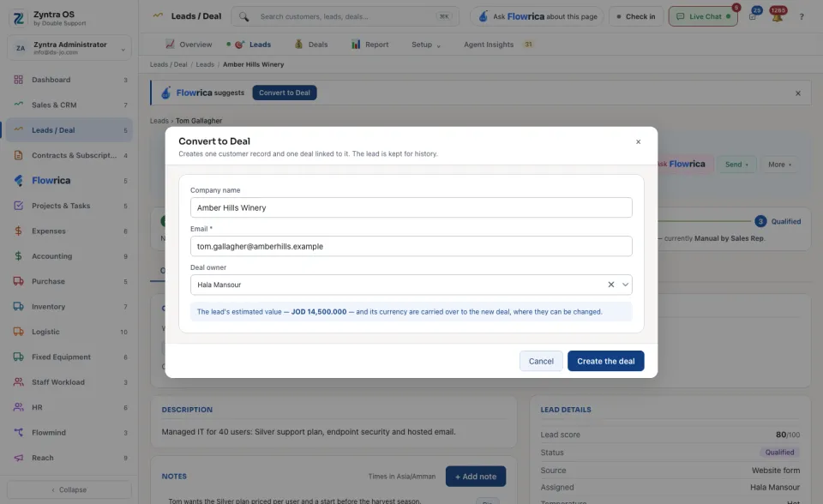Open Flowrica from the sidebar icon
Screen dimensions: 823x504
click(x=18, y=180)
